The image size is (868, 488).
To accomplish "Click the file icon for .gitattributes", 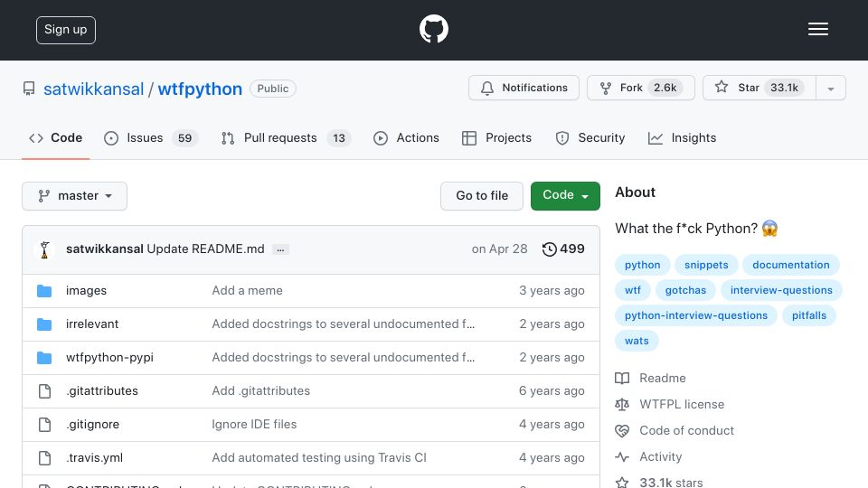I will click(45, 391).
